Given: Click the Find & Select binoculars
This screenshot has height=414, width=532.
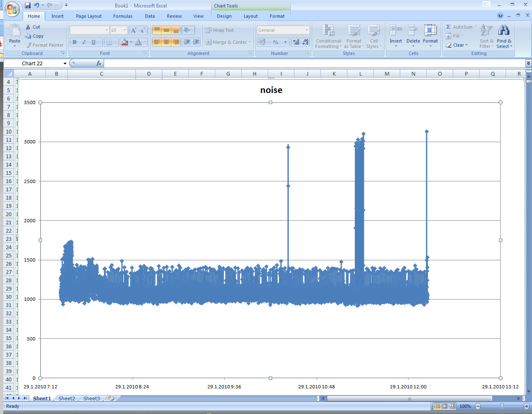Looking at the screenshot, I should click(x=503, y=36).
